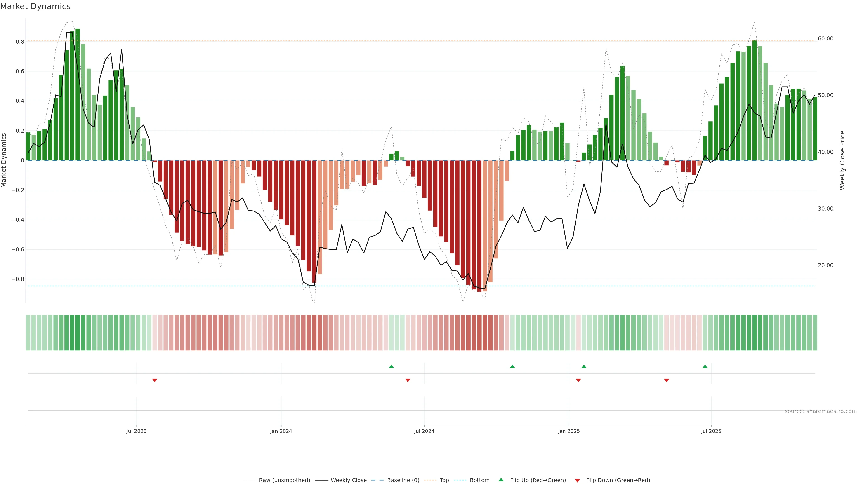Click the green flip-up marker after Jan 2025
This screenshot has height=488, width=868.
[x=584, y=366]
